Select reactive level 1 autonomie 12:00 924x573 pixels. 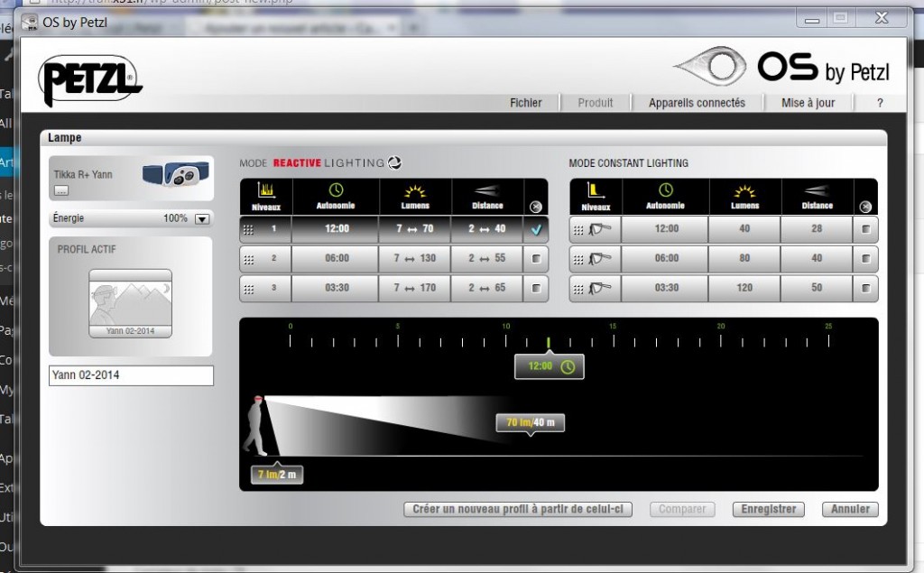[336, 229]
